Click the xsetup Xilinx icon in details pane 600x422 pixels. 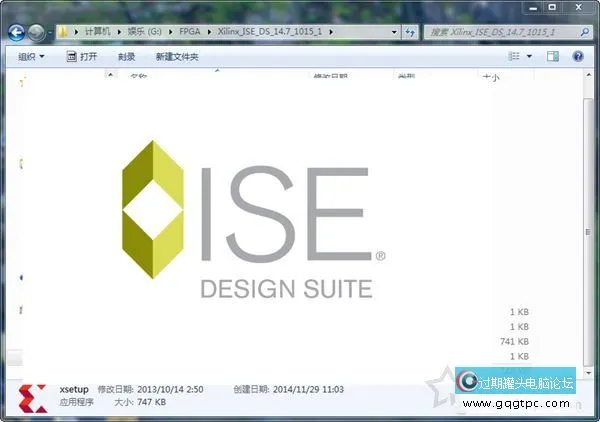click(x=33, y=398)
